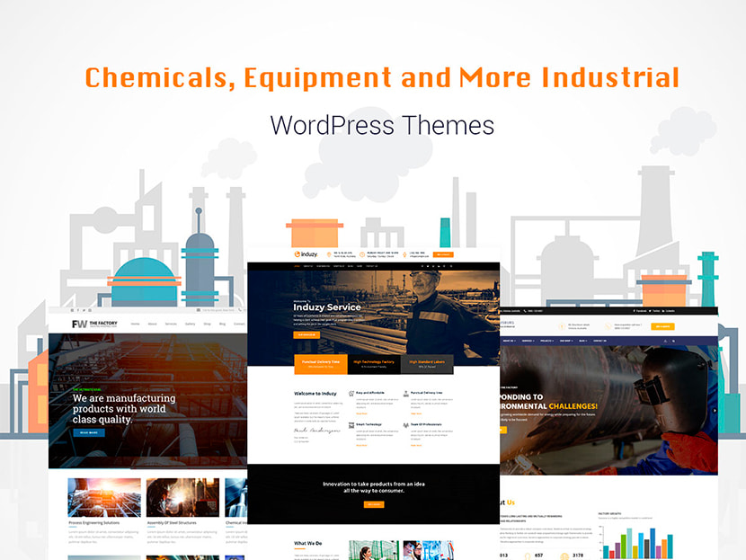Click the Assembly Of Steel Structures title
The height and width of the screenshot is (560, 746).
[x=172, y=523]
